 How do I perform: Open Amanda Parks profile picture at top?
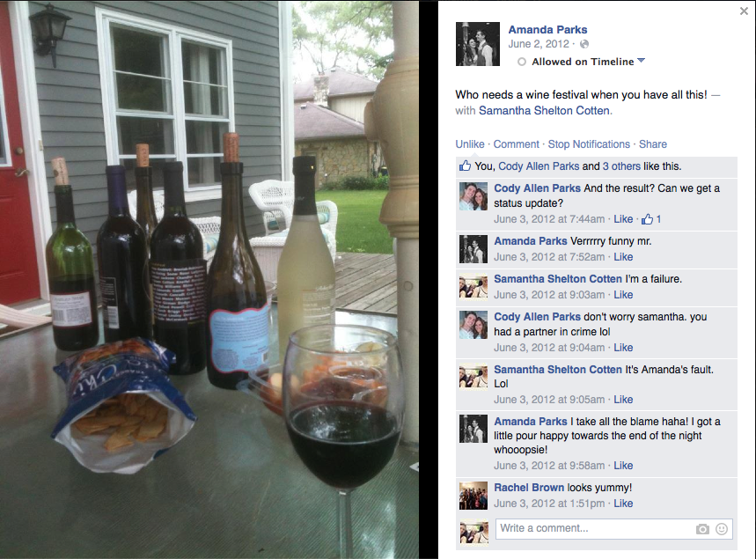(478, 44)
